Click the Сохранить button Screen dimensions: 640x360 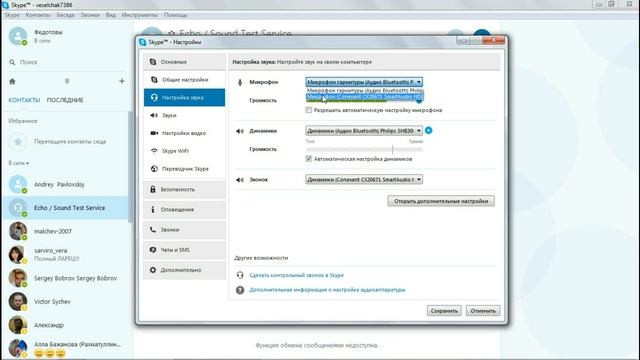coord(444,311)
